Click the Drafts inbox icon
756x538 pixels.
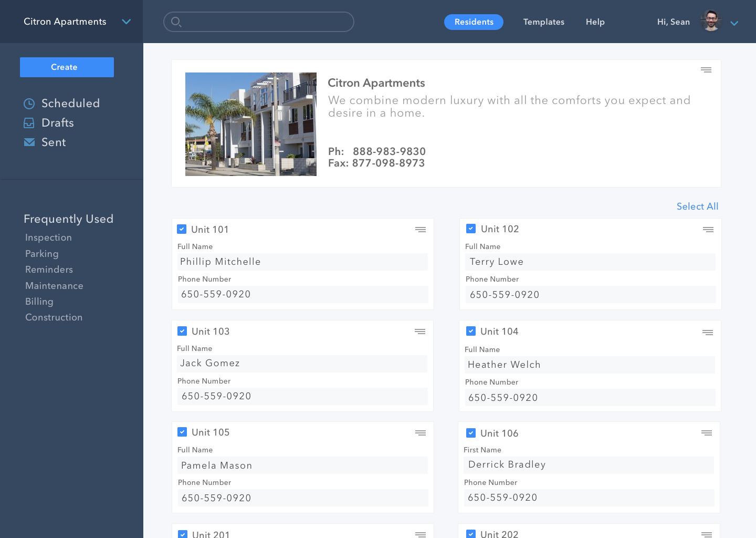(29, 123)
